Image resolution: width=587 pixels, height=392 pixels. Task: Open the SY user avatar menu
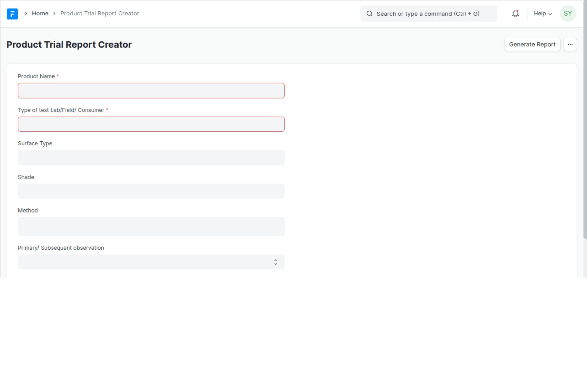[x=567, y=14]
